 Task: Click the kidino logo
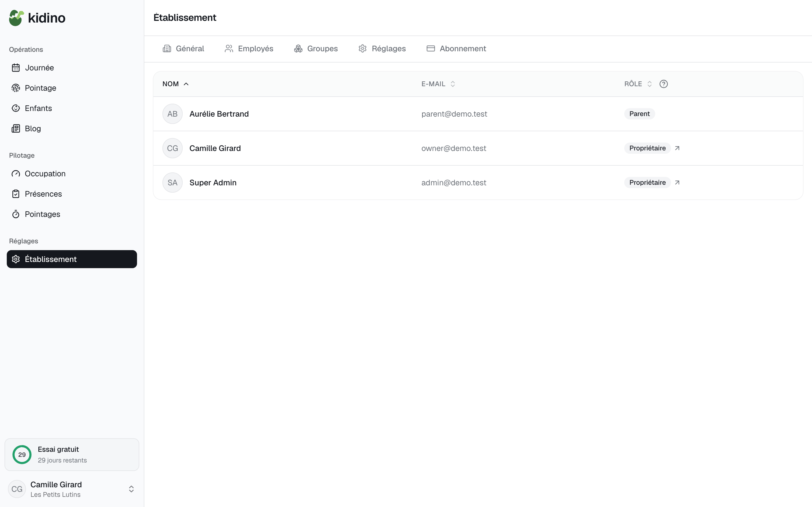[x=37, y=18]
